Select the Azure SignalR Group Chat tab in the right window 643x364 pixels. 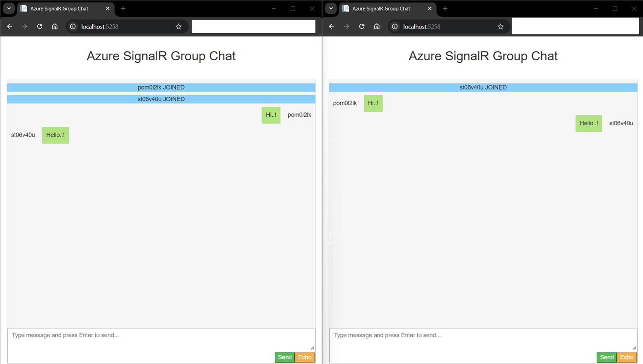(388, 8)
